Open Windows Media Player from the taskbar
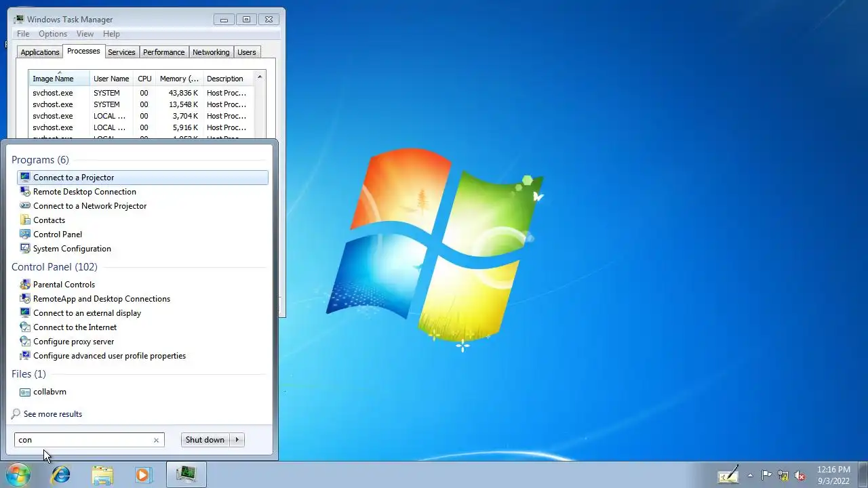 [142, 474]
